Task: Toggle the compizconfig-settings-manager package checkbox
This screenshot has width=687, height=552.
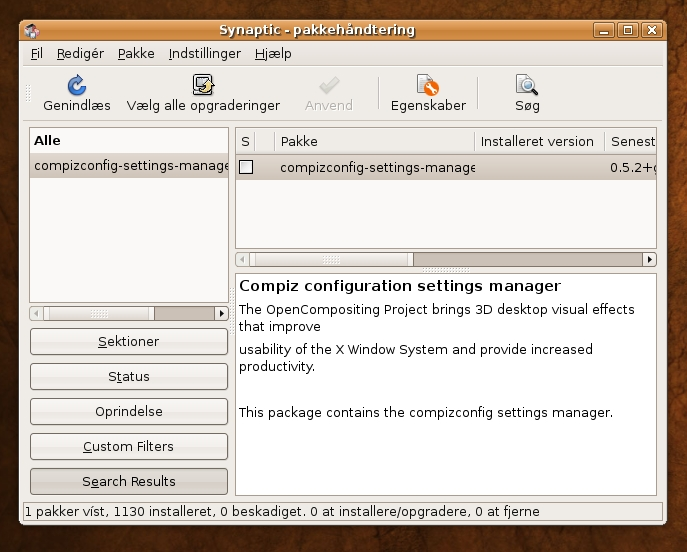Action: (246, 168)
